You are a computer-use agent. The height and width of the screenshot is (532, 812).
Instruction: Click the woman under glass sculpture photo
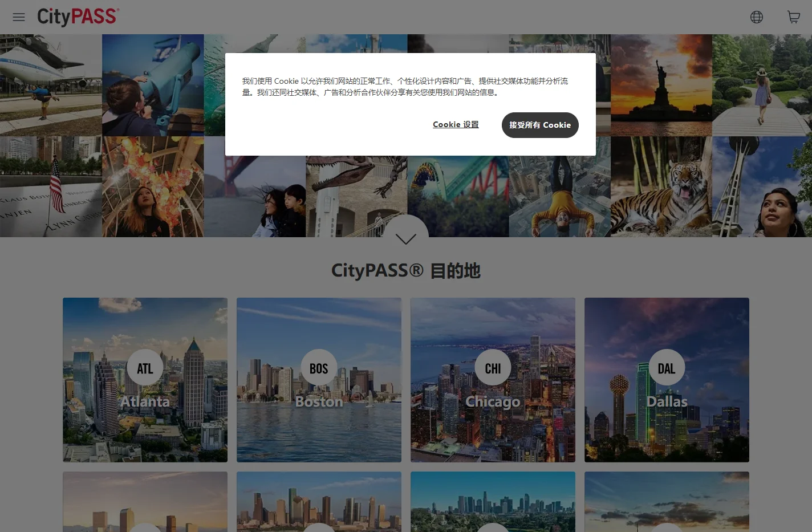153,186
